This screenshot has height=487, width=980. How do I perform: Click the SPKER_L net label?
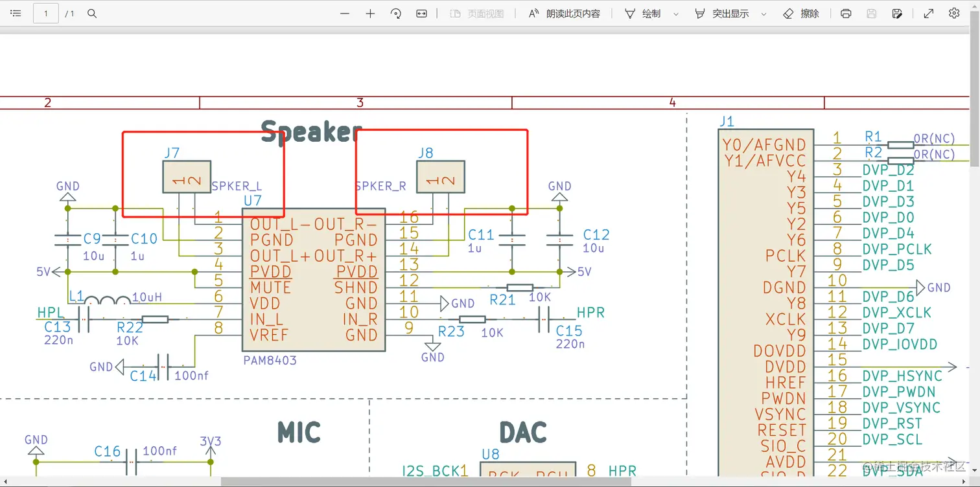pyautogui.click(x=237, y=186)
